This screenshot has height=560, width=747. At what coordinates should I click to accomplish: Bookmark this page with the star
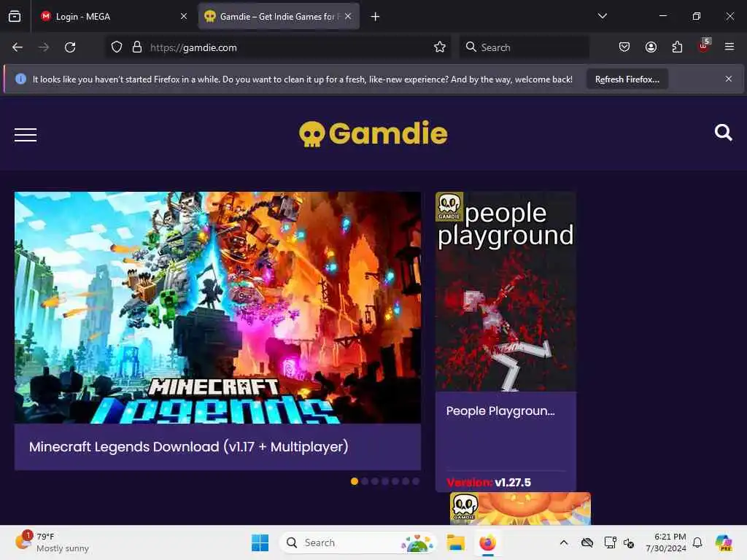pyautogui.click(x=440, y=47)
